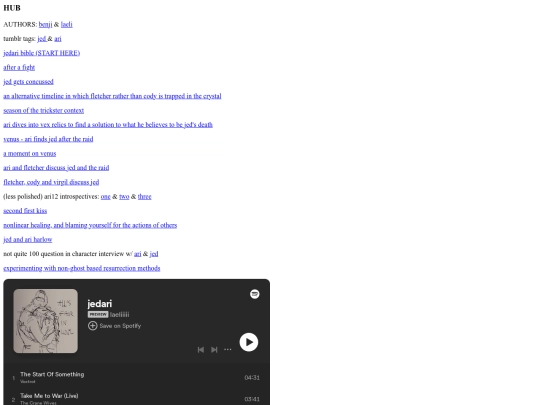Select track The Start Of Something

[52, 374]
